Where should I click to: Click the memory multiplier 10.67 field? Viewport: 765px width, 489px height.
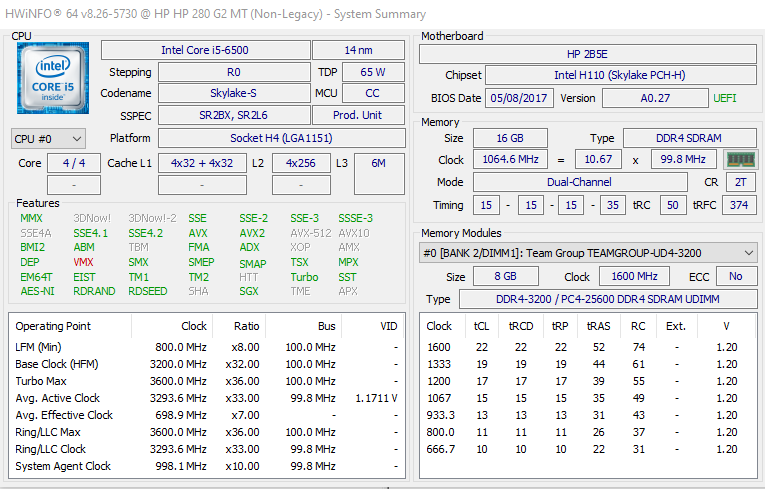click(x=598, y=159)
